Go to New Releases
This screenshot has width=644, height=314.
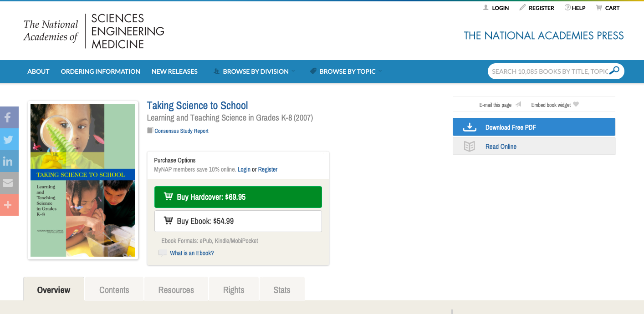pyautogui.click(x=174, y=71)
